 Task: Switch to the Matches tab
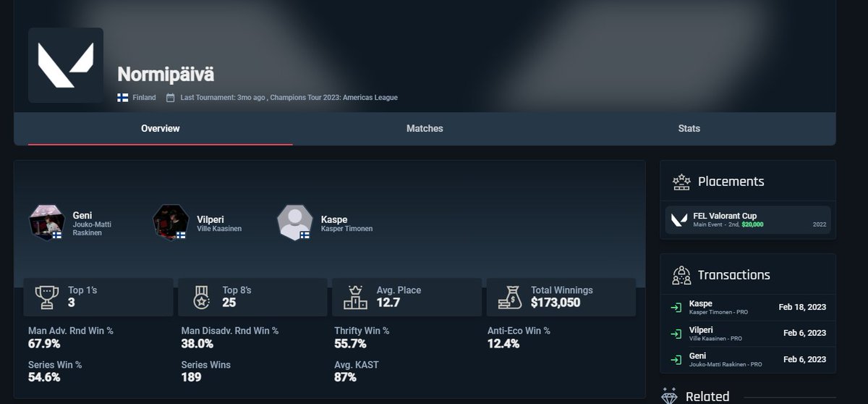click(x=425, y=128)
